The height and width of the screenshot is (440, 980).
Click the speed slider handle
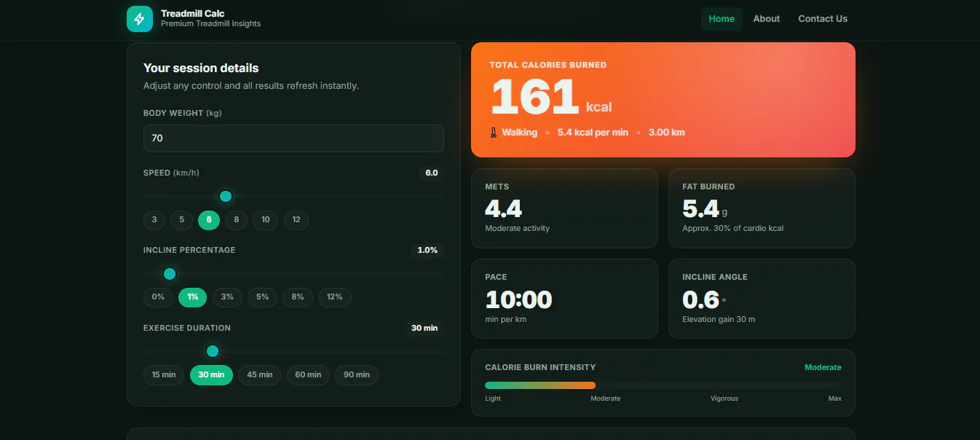pos(226,197)
